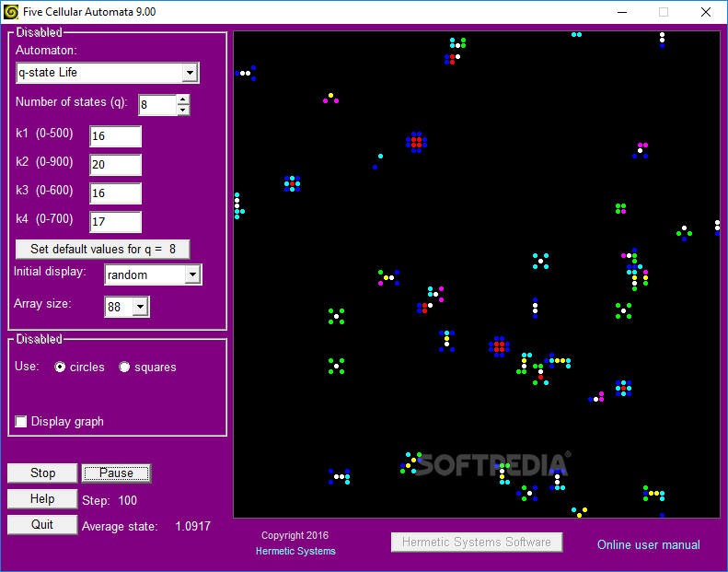Click the Automaton: label

tap(46, 50)
